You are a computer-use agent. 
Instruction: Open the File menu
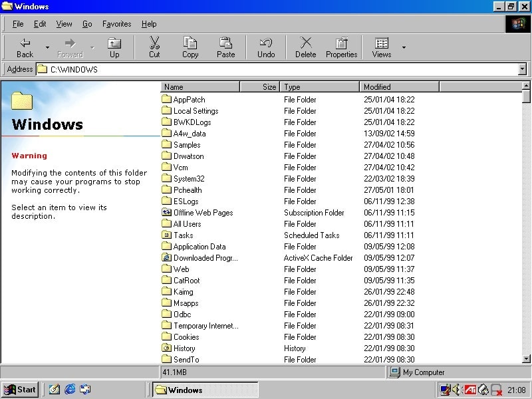(x=18, y=24)
